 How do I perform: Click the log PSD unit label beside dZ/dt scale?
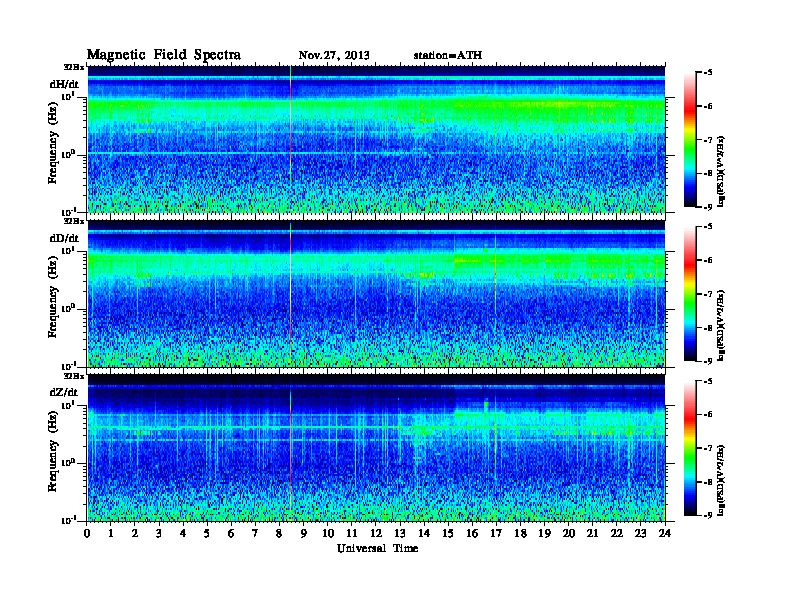click(722, 480)
